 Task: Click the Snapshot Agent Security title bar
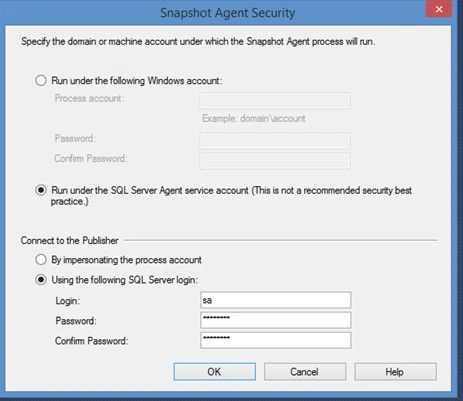(x=227, y=13)
